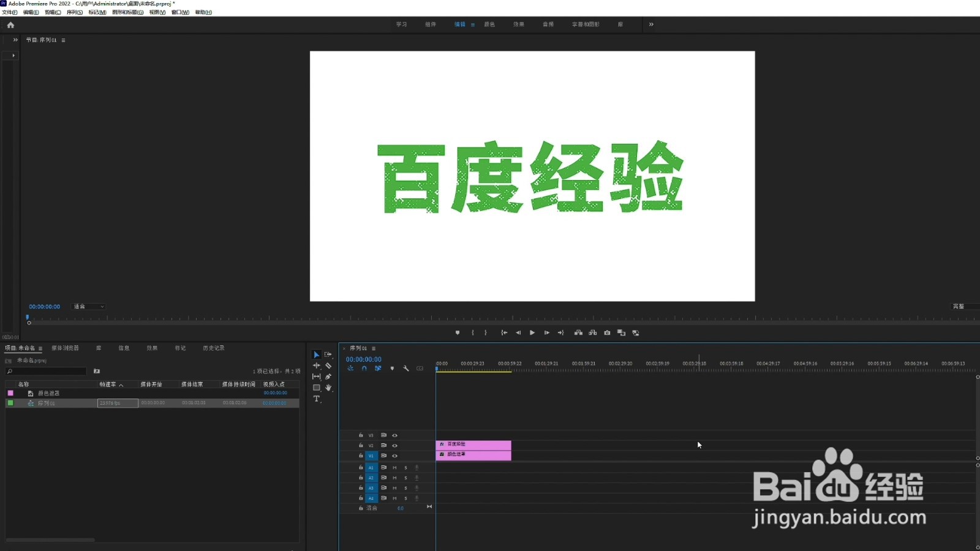The height and width of the screenshot is (551, 980).
Task: Open the 窗口 menu
Action: (x=180, y=12)
